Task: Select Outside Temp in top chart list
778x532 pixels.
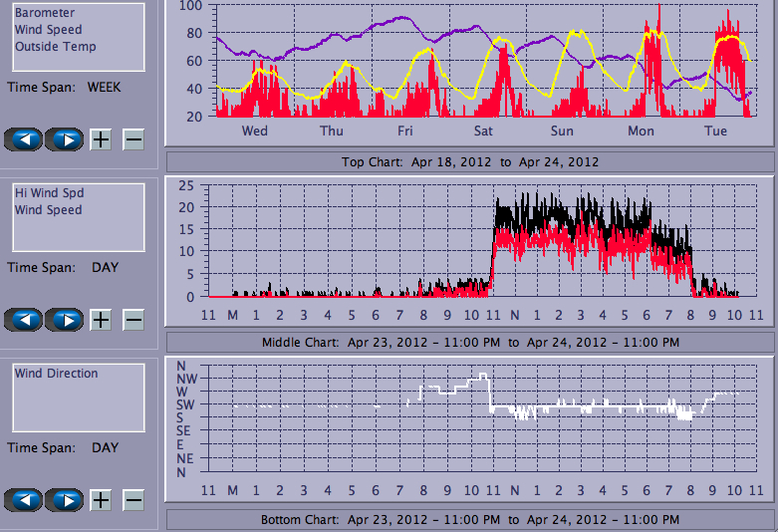Action: [x=55, y=47]
